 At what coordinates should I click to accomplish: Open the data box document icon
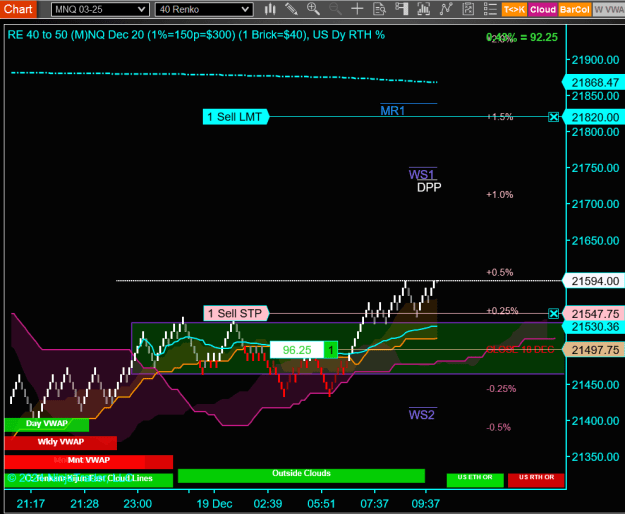pyautogui.click(x=379, y=9)
